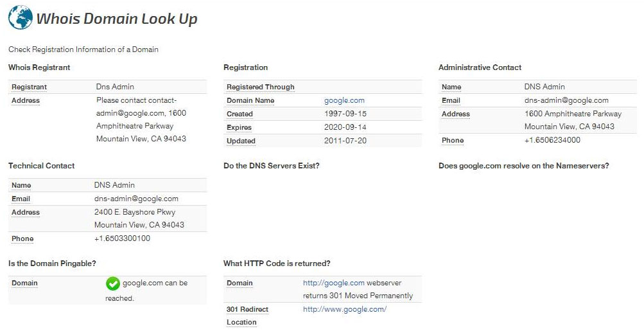This screenshot has width=644, height=331.
Task: Click the Registrant label
Action: click(x=29, y=87)
